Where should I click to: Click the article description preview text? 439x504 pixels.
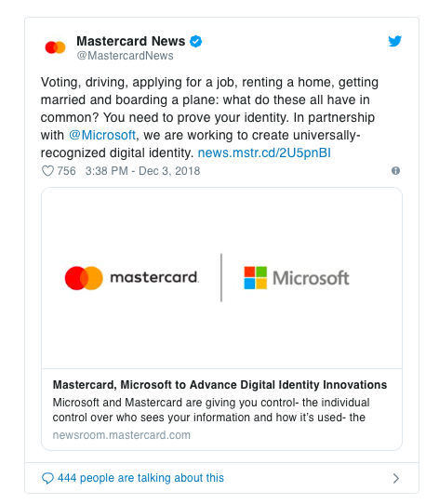(211, 410)
